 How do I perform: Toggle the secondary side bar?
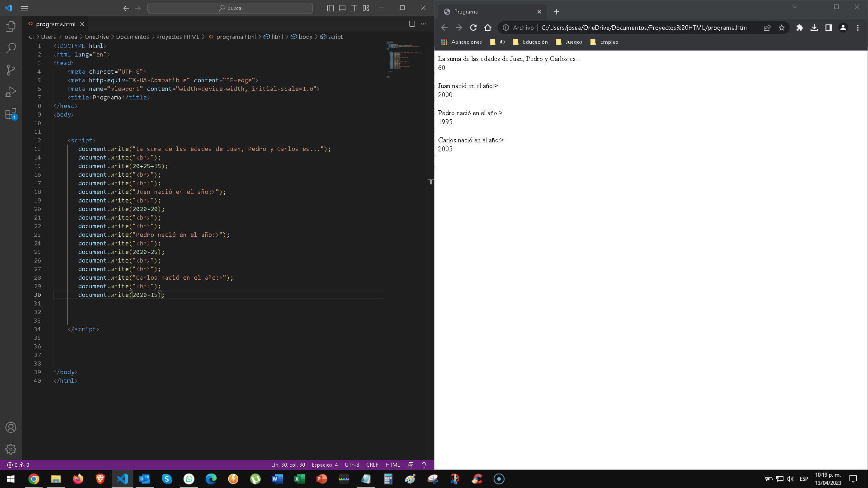(354, 8)
